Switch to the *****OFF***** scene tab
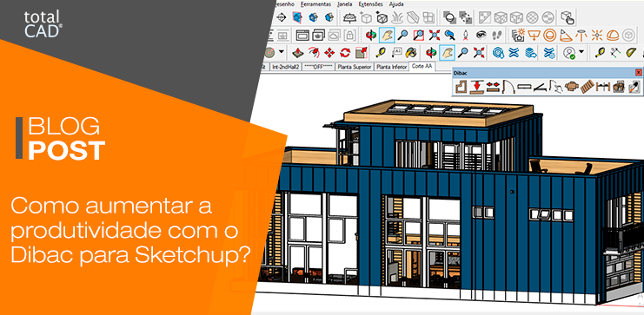The width and height of the screenshot is (644, 315). click(x=318, y=67)
